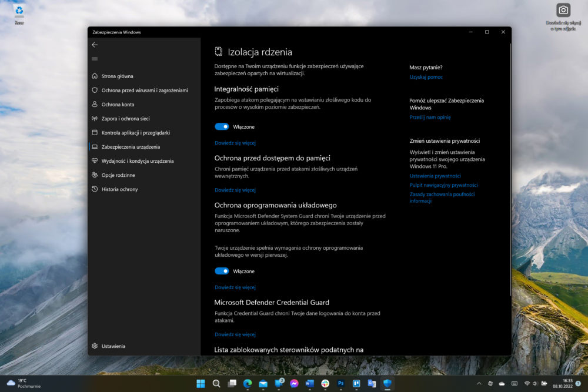Click the OneDrive cloud icon in the tray
The width and height of the screenshot is (588, 392).
coord(502,383)
